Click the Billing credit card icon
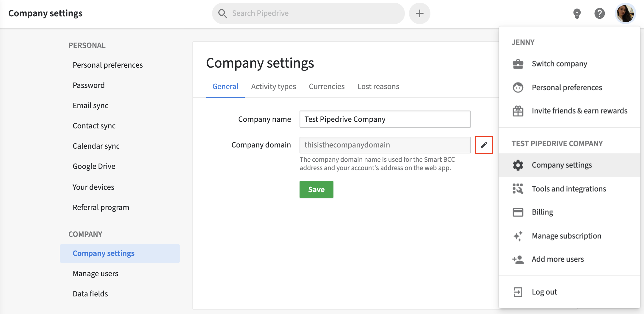This screenshot has width=644, height=314. [x=518, y=212]
